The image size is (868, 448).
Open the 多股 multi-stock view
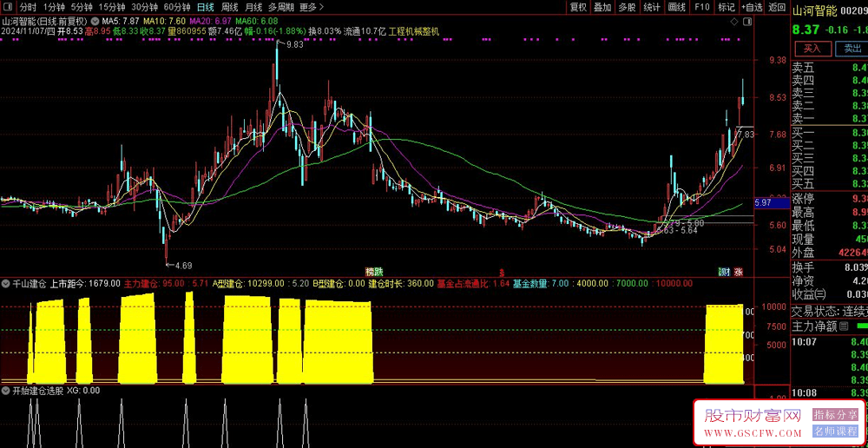(627, 7)
